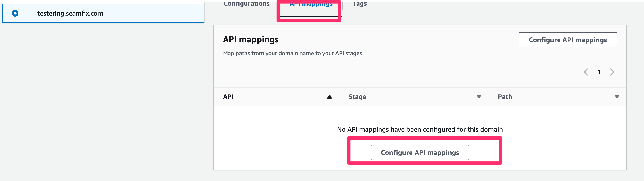Click the API column ascending sort arrow
This screenshot has width=644, height=181.
pyautogui.click(x=330, y=97)
